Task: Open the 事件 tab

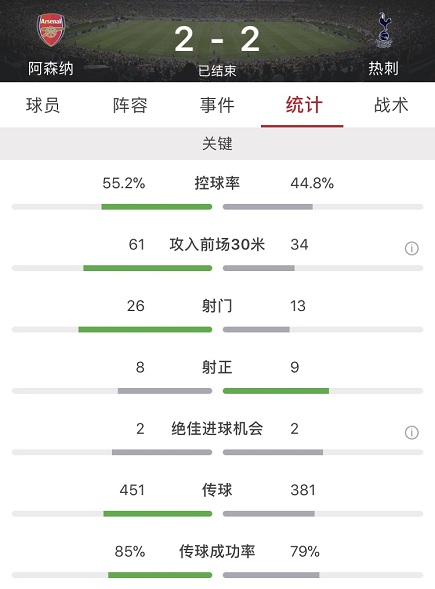Action: click(217, 105)
